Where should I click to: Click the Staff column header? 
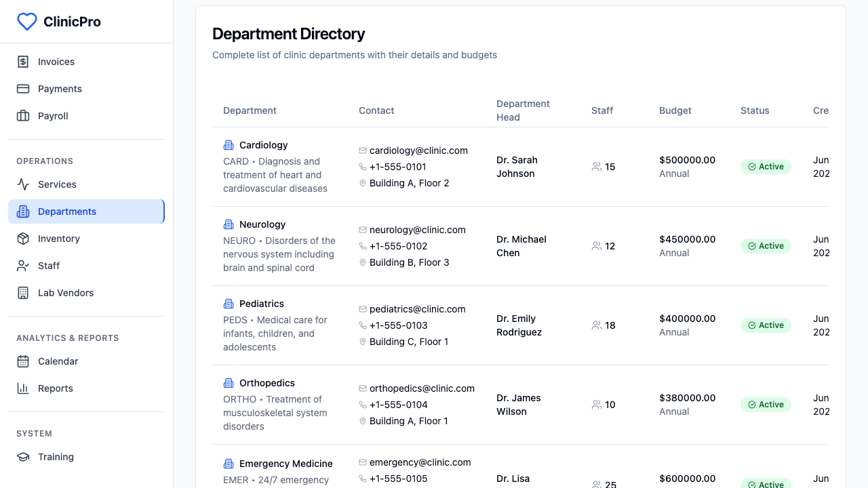pos(602,110)
